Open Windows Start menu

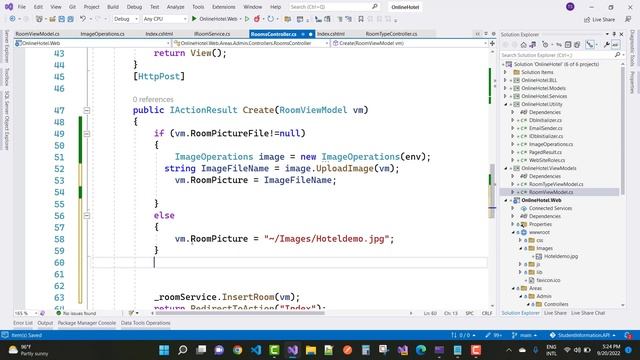click(x=164, y=350)
